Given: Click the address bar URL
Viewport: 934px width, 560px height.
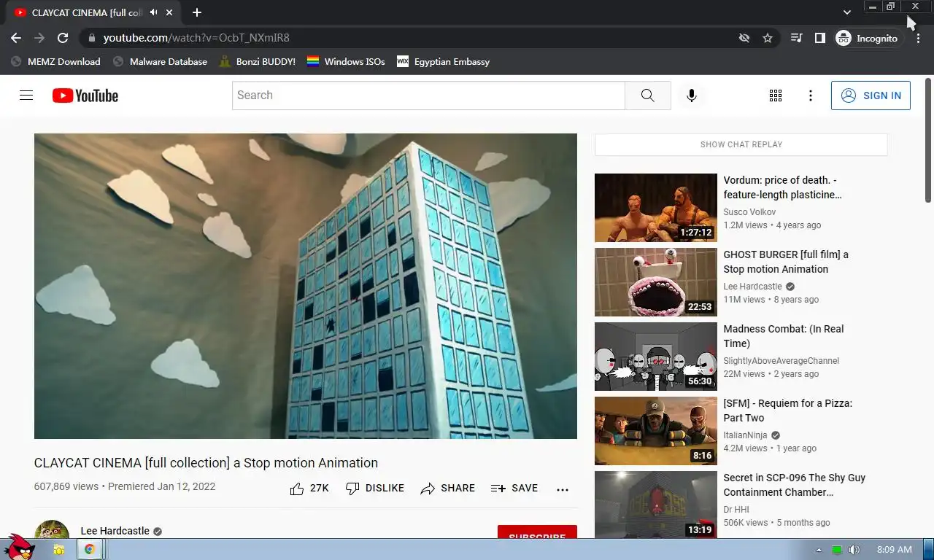Looking at the screenshot, I should [x=196, y=38].
